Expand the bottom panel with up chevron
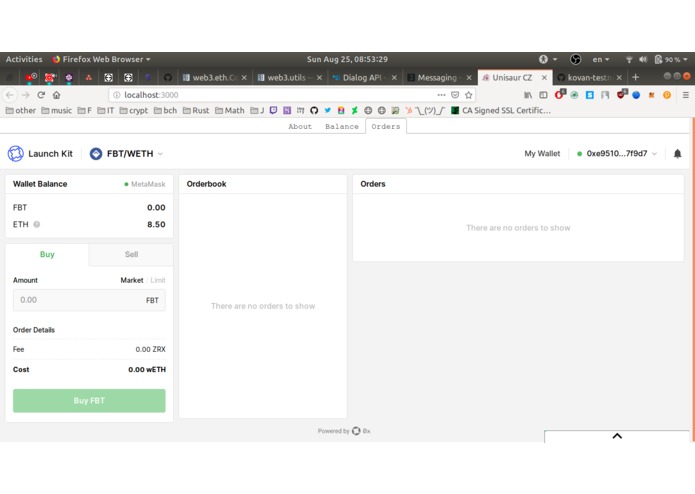 click(x=617, y=436)
